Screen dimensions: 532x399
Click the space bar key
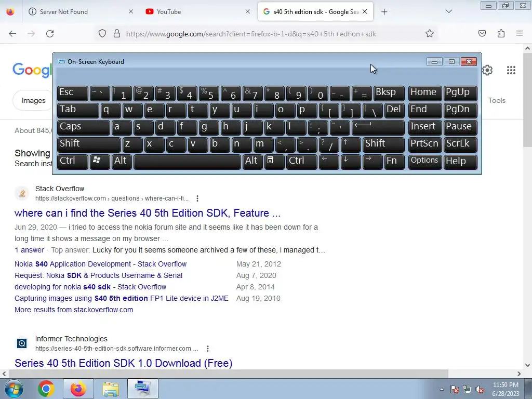pos(187,161)
